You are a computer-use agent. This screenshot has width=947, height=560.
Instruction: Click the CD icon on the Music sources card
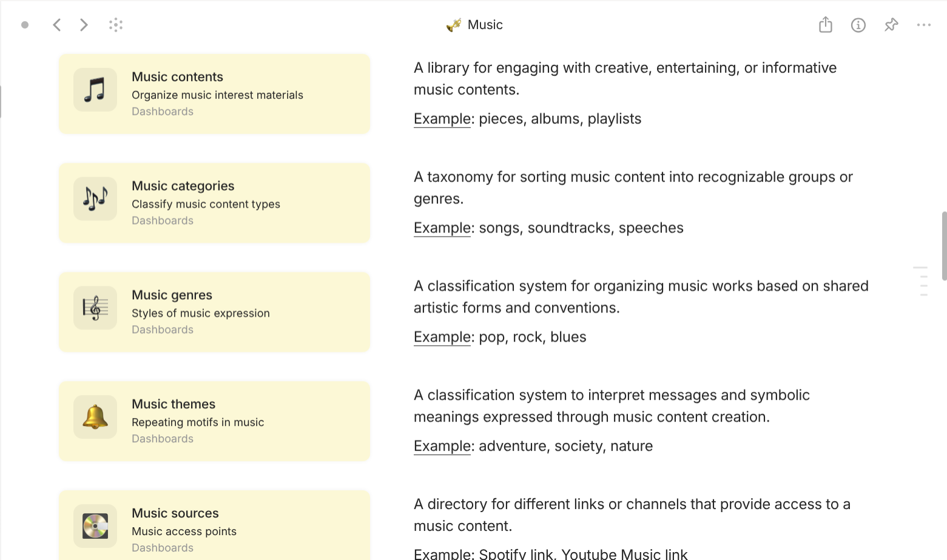pos(95,526)
